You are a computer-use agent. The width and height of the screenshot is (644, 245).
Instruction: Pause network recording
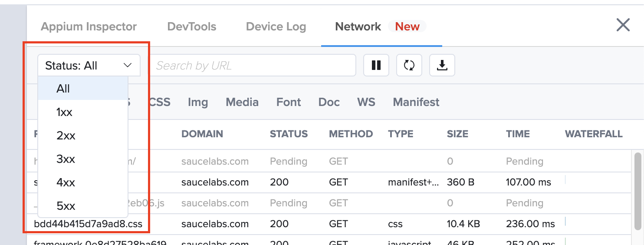pyautogui.click(x=376, y=66)
